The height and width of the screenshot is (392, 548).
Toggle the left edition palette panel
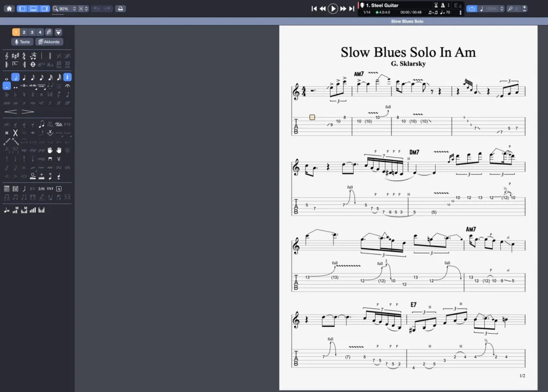22,9
